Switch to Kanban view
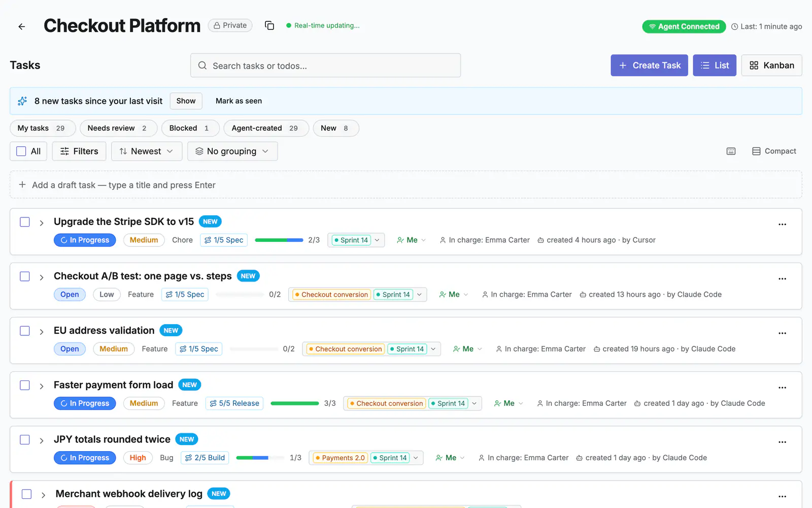The width and height of the screenshot is (812, 508). 771,66
